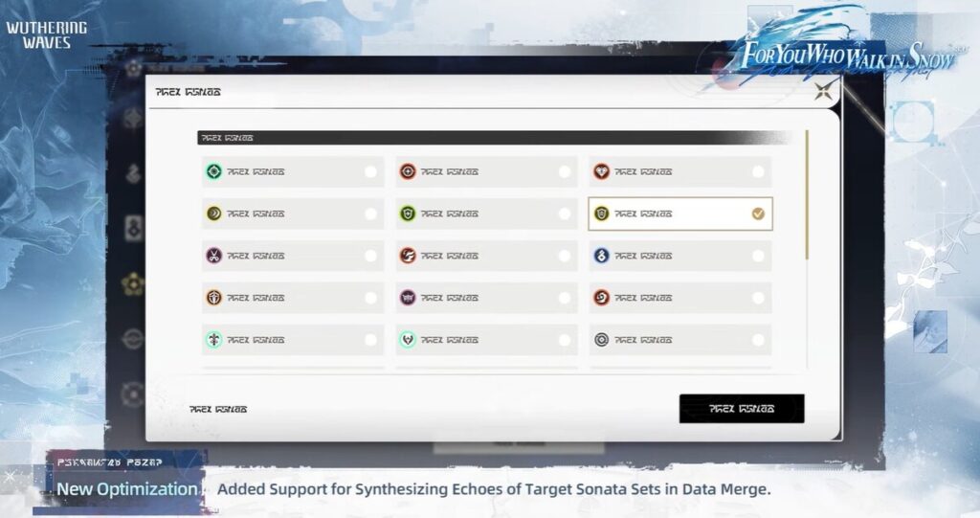Click the text label at dialog bottom left
This screenshot has width=980, height=518.
[x=218, y=409]
